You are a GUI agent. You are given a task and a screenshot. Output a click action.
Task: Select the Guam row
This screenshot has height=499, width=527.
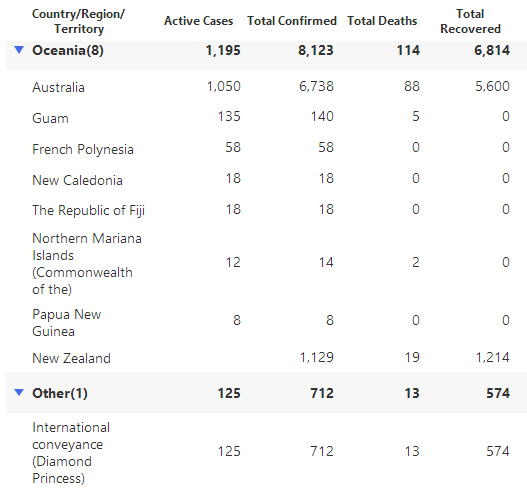(x=266, y=117)
